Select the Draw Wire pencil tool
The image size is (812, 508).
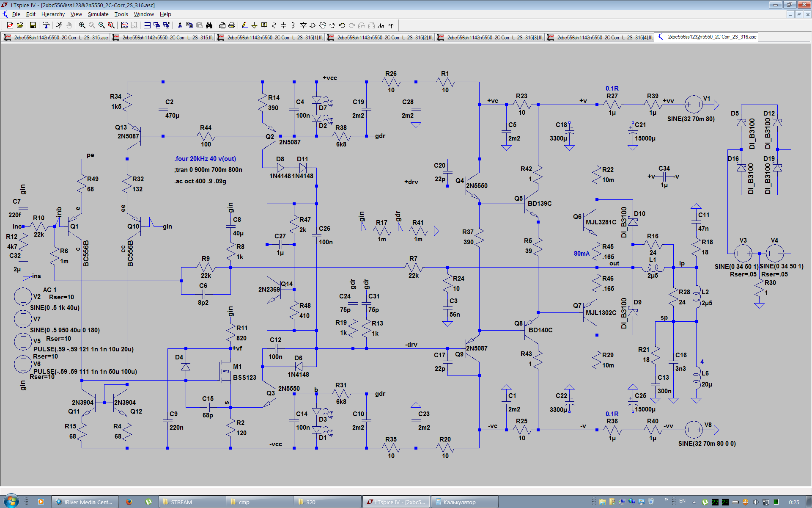[245, 25]
